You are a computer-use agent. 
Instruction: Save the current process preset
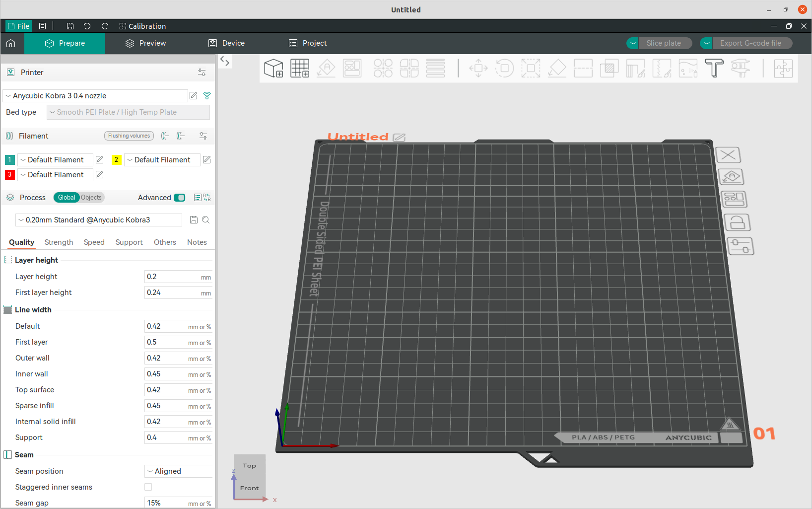(x=194, y=220)
